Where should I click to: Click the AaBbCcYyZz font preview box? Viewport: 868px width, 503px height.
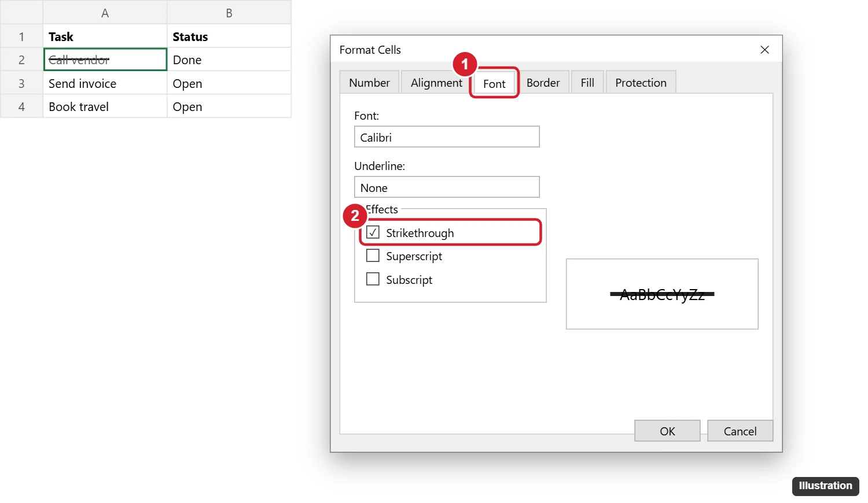coord(662,294)
